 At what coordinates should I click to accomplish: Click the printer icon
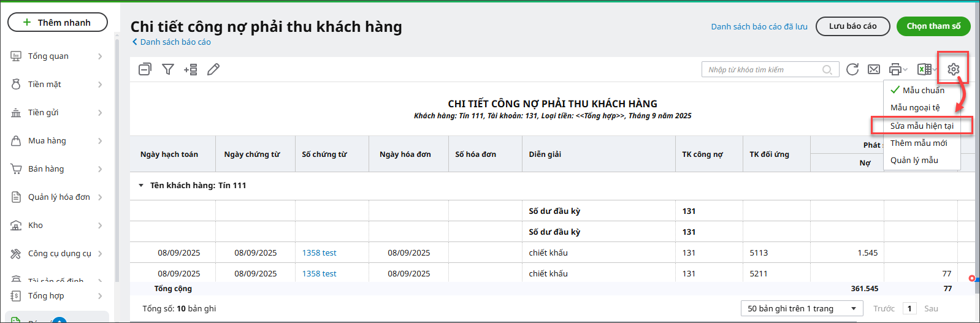pos(895,69)
